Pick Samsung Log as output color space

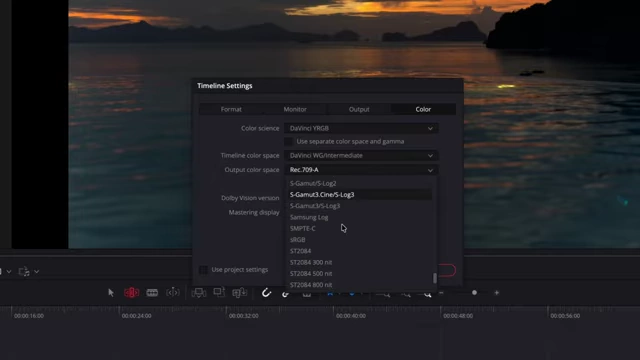[x=359, y=217]
